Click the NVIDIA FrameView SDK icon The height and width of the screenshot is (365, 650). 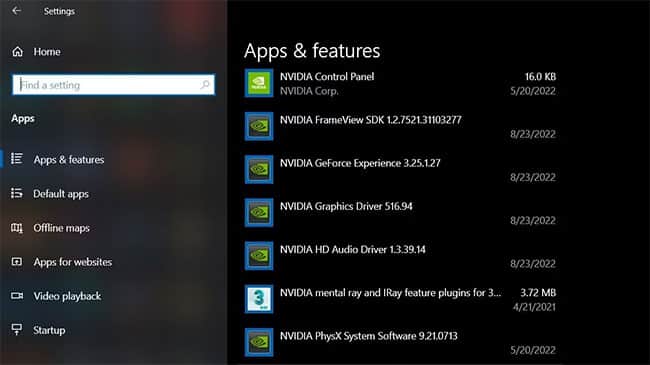tap(259, 126)
